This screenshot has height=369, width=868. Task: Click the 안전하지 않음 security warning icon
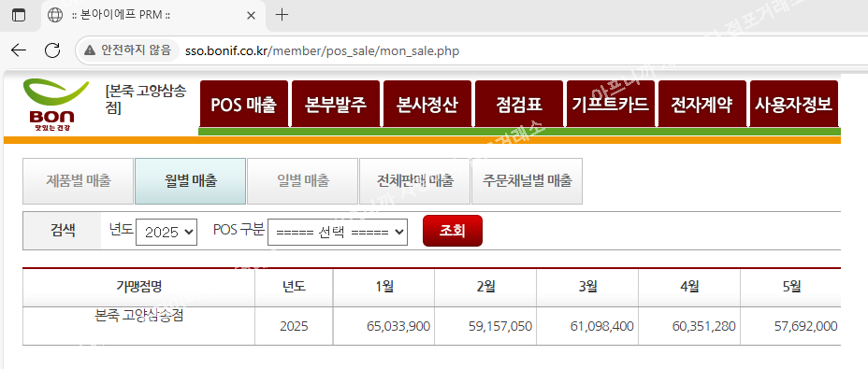pos(89,50)
